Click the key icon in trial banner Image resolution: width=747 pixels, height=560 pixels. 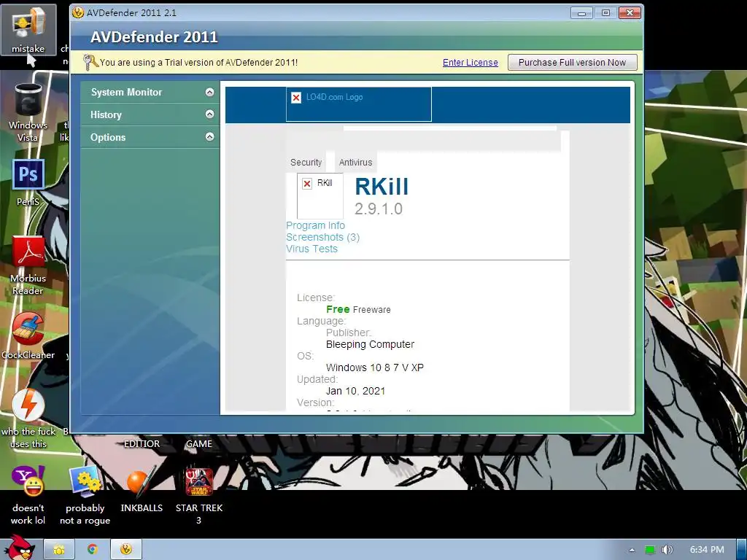pyautogui.click(x=90, y=63)
